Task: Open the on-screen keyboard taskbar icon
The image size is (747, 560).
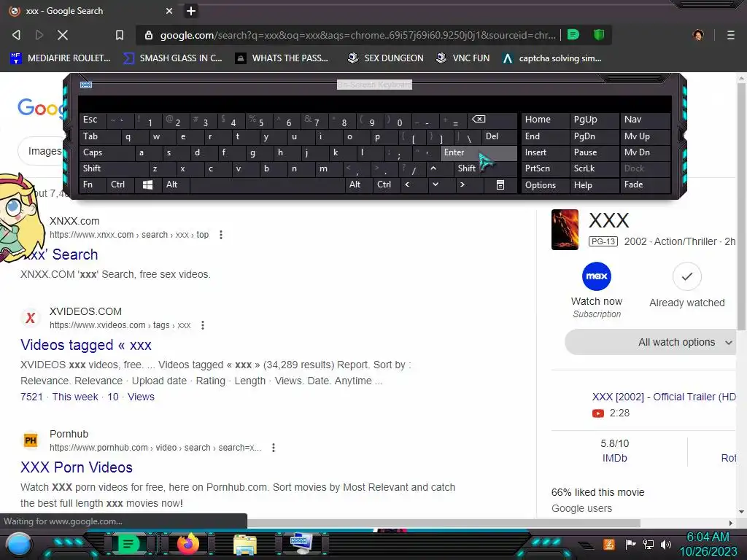Action: coord(301,544)
